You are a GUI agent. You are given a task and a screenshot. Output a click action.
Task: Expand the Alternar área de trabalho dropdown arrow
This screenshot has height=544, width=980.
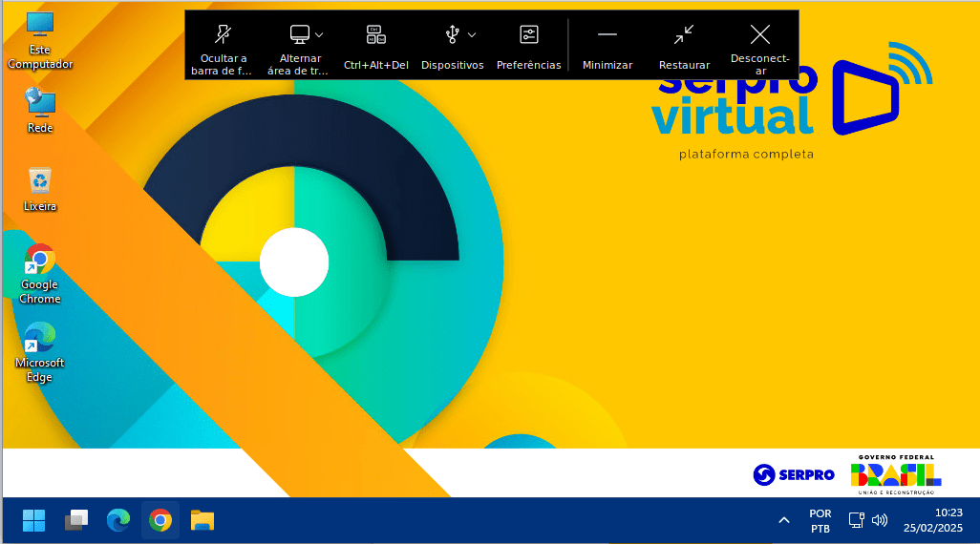[319, 35]
